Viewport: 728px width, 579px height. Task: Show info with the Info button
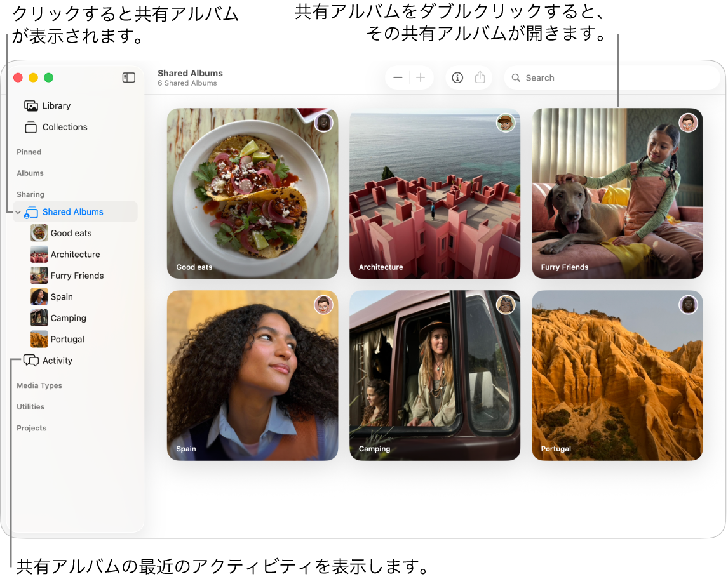[x=457, y=77]
